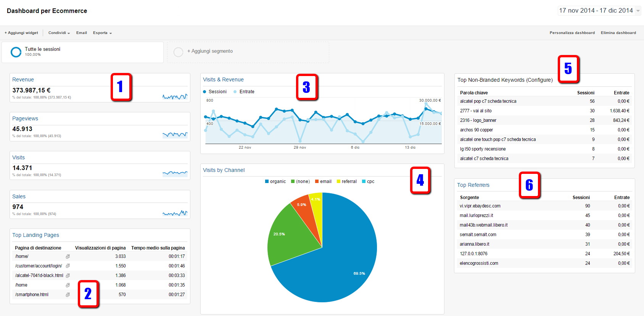Image resolution: width=644 pixels, height=316 pixels.
Task: Open the Condividi dropdown menu
Action: 59,33
